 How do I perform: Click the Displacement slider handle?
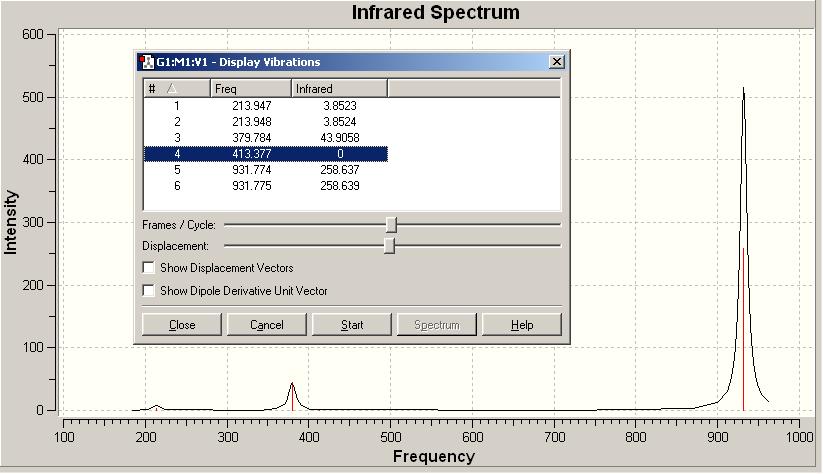pos(389,246)
